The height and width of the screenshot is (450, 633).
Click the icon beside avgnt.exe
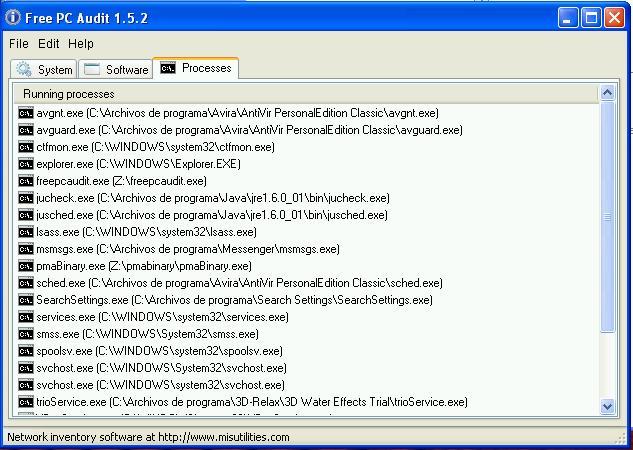[26, 113]
